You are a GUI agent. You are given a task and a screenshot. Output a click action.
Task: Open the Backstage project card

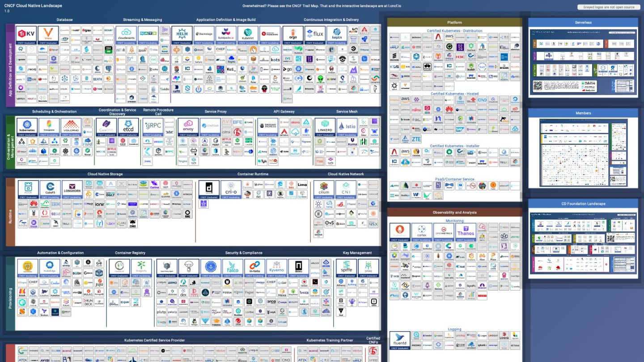point(203,35)
